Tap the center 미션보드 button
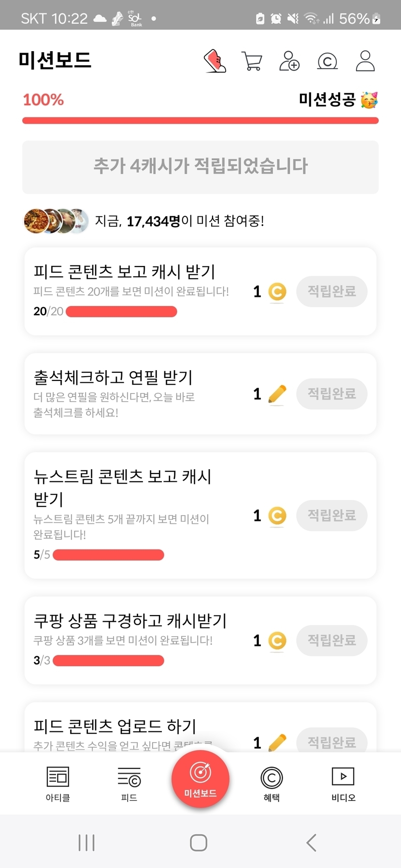The width and height of the screenshot is (401, 868). (x=200, y=778)
